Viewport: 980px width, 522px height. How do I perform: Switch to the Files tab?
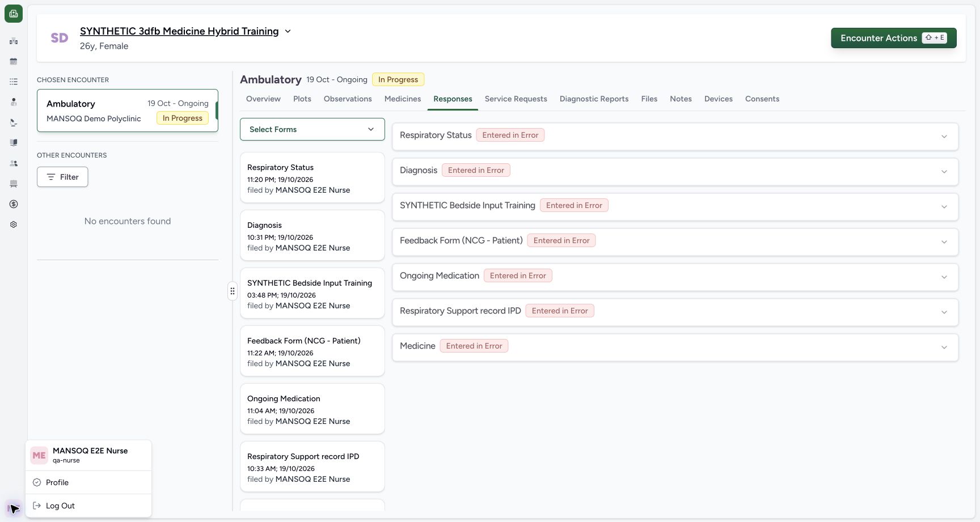pyautogui.click(x=649, y=99)
